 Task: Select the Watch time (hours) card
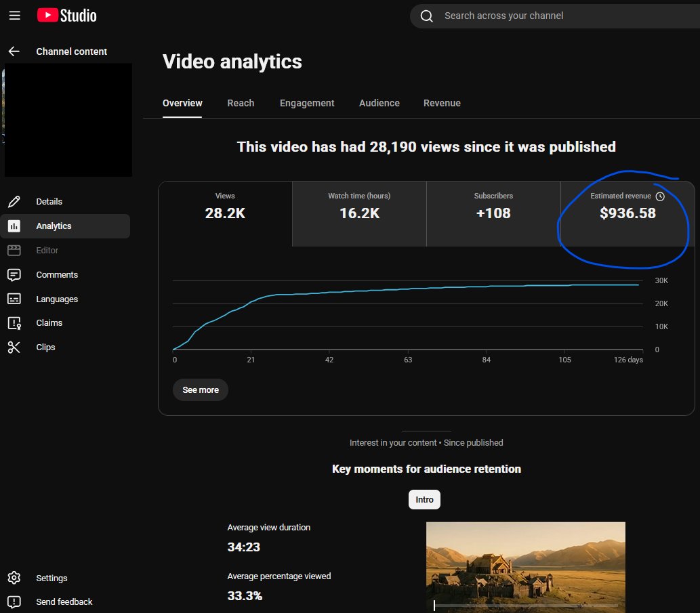pos(359,213)
